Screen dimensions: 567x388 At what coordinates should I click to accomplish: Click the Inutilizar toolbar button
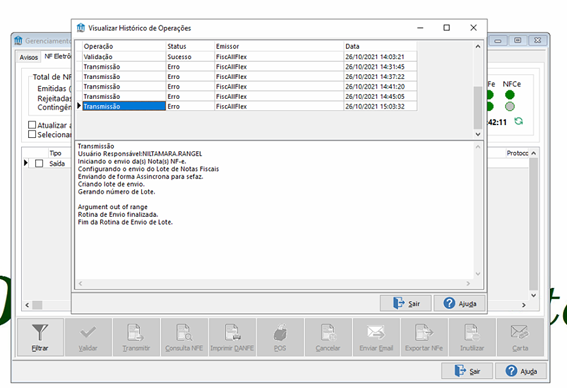pyautogui.click(x=472, y=337)
